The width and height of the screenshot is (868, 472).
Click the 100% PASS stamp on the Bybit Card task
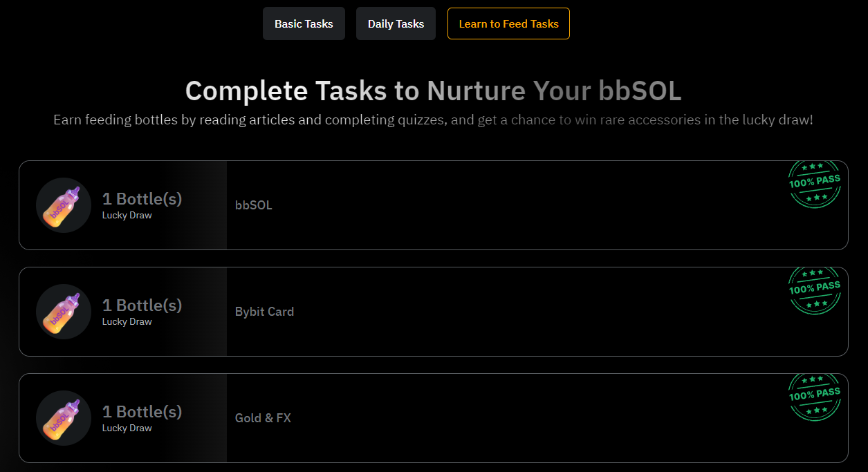coord(815,290)
